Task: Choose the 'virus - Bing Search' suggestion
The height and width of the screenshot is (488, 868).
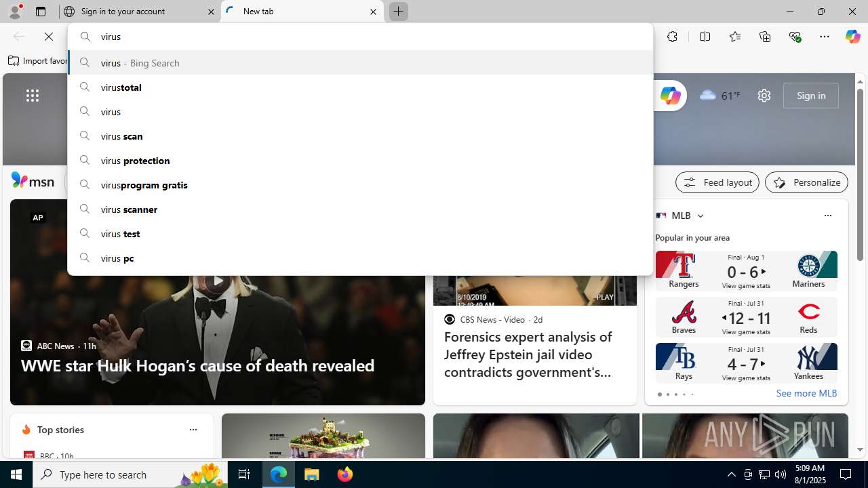Action: click(x=360, y=62)
